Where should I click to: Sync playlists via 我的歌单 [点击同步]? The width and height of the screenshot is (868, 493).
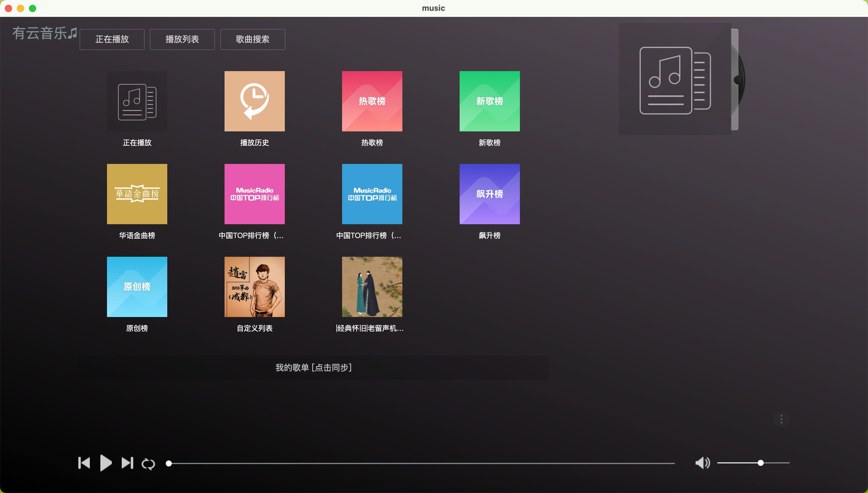[x=313, y=367]
